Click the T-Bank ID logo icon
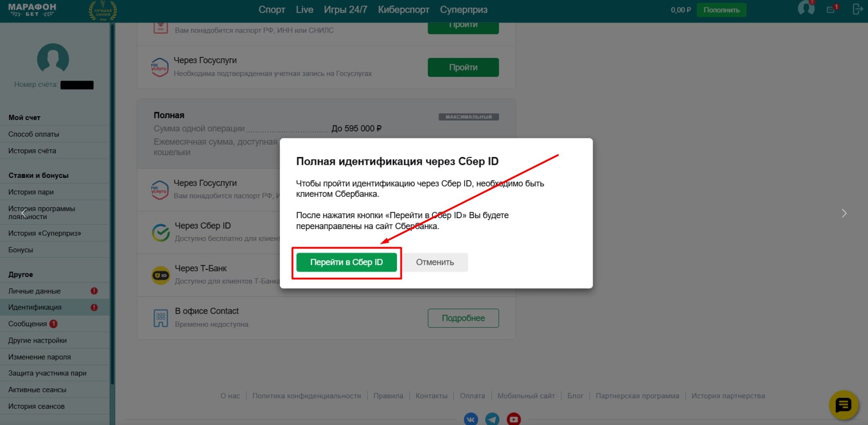The image size is (868, 425). coord(160,275)
